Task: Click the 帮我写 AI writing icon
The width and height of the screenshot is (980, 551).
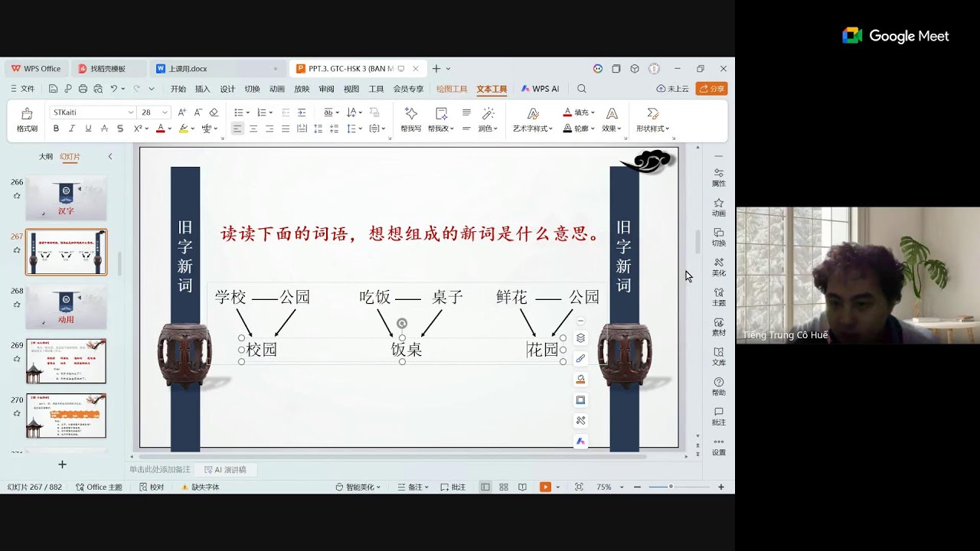Action: (411, 120)
